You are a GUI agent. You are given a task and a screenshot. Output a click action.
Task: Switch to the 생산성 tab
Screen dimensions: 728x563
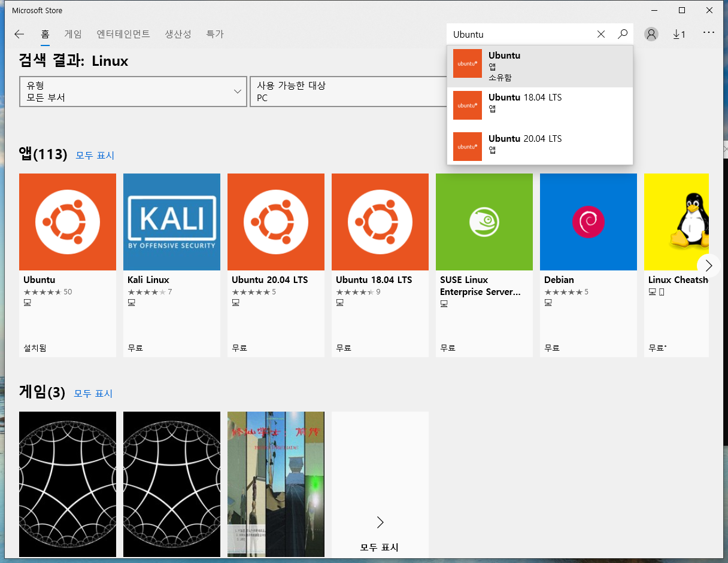178,34
